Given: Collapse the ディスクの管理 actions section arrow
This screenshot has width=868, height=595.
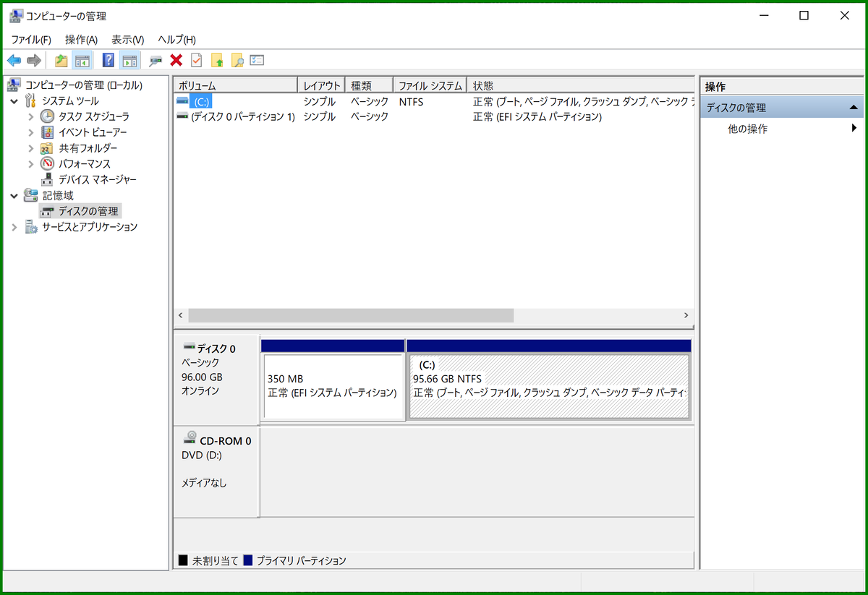Looking at the screenshot, I should tap(854, 108).
